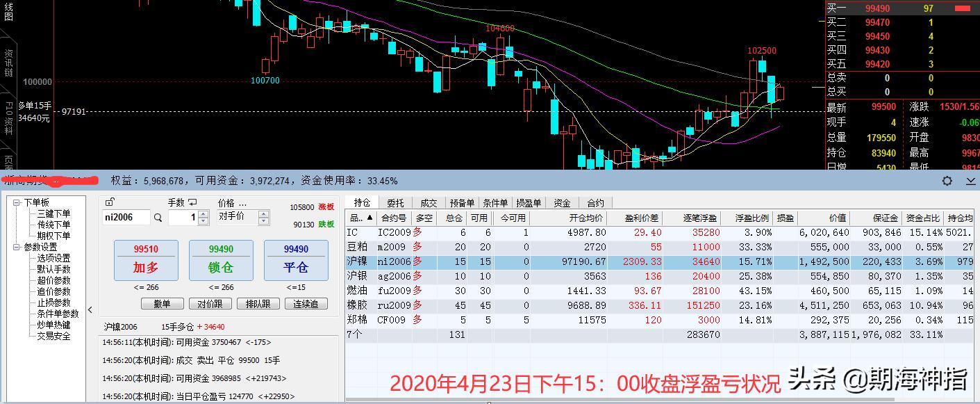Switch to the 委托 tab
This screenshot has width=980, height=404.
coord(394,202)
